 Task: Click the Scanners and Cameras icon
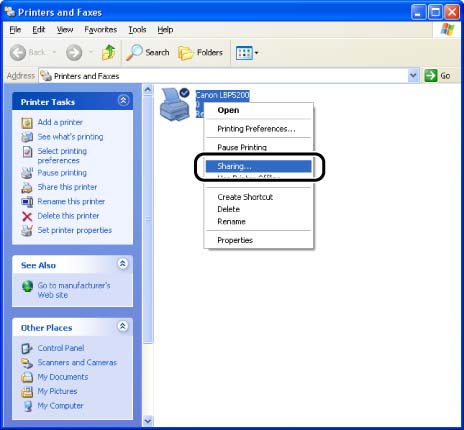27,363
